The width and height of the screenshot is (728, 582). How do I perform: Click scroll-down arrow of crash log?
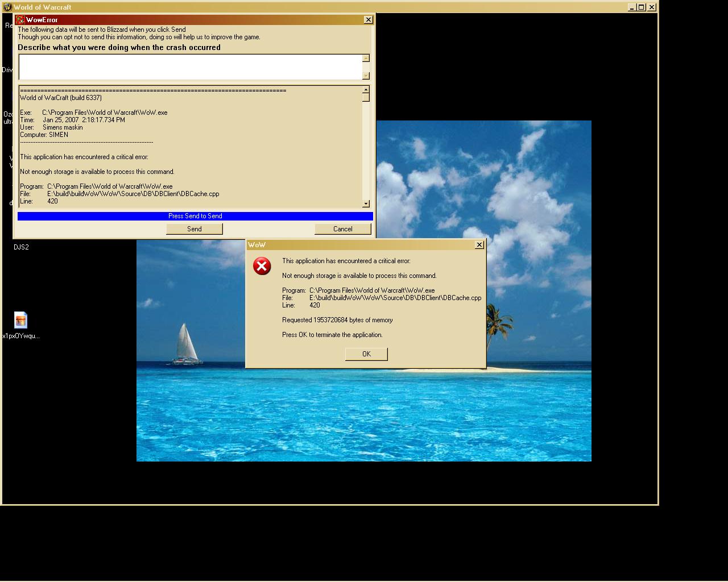point(366,203)
